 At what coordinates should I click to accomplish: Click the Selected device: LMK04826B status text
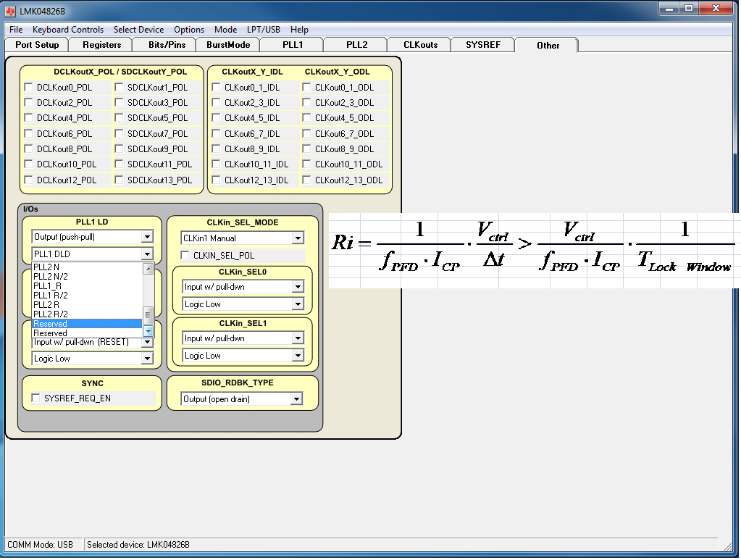coord(138,544)
